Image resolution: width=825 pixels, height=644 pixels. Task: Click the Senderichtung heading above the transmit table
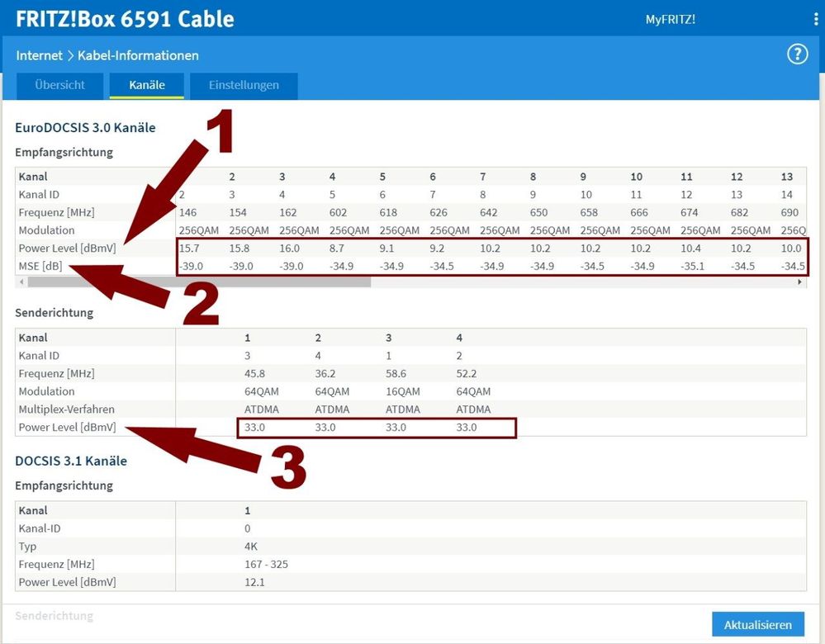(x=55, y=313)
